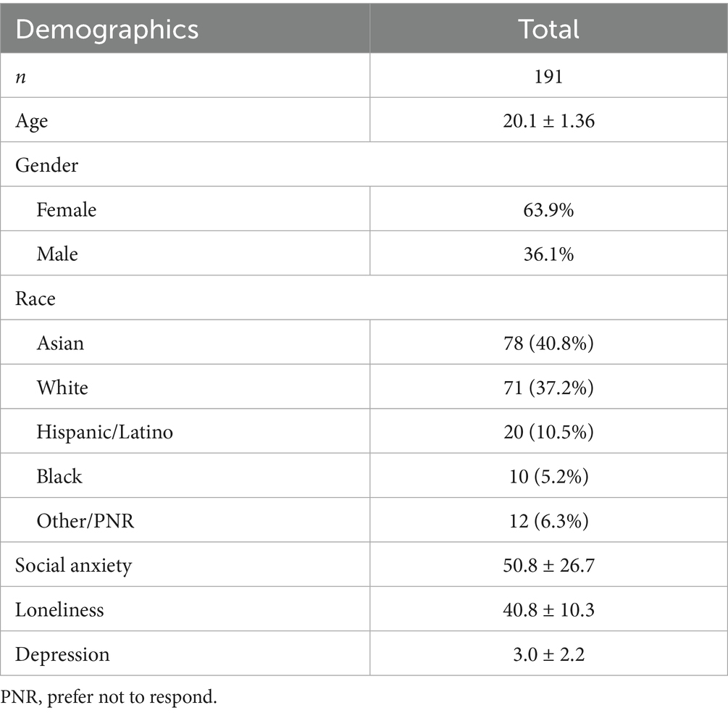Viewport: 728px width, 713px height.
Task: Select the Male percentage 36.1%
Action: tap(548, 254)
